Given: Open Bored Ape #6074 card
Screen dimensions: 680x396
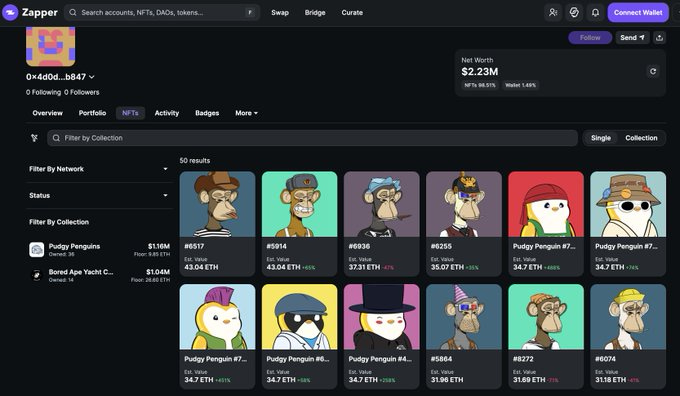Looking at the screenshot, I should point(628,337).
